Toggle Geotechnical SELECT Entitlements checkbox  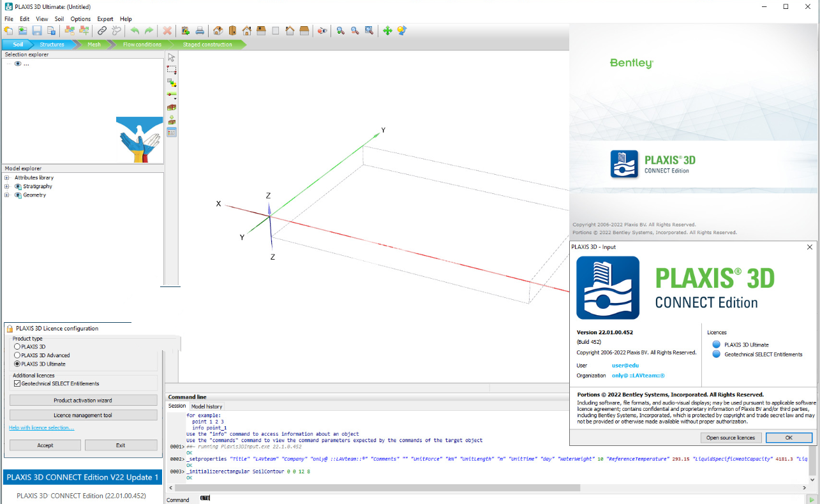[17, 383]
